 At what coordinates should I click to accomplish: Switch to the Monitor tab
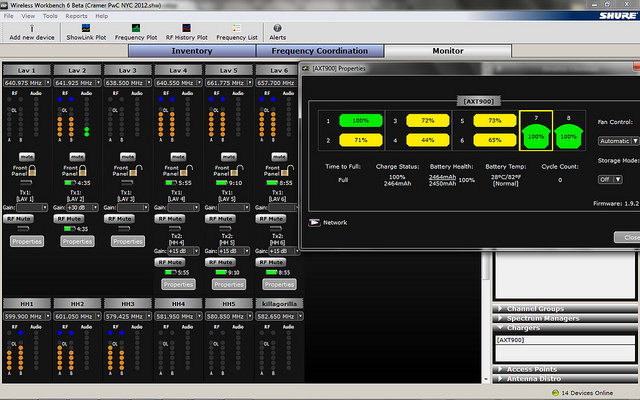[x=448, y=51]
